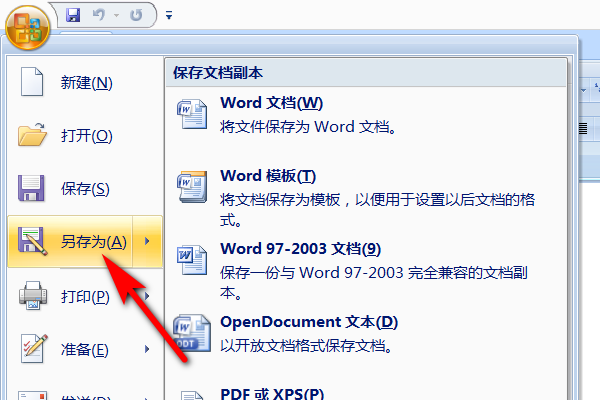Image resolution: width=600 pixels, height=400 pixels.
Task: Click the Undo arrow icon
Action: (99, 15)
